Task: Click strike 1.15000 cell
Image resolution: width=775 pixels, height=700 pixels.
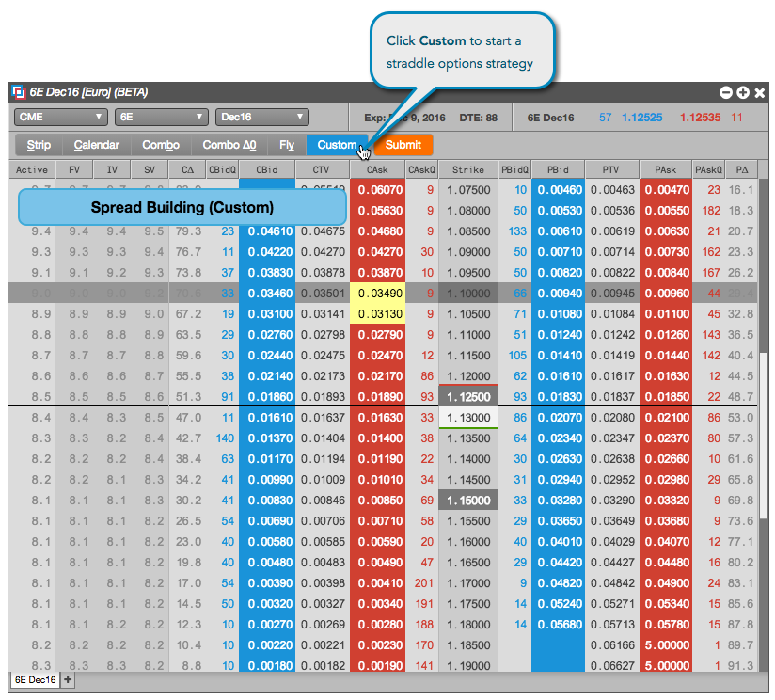Action: tap(468, 501)
